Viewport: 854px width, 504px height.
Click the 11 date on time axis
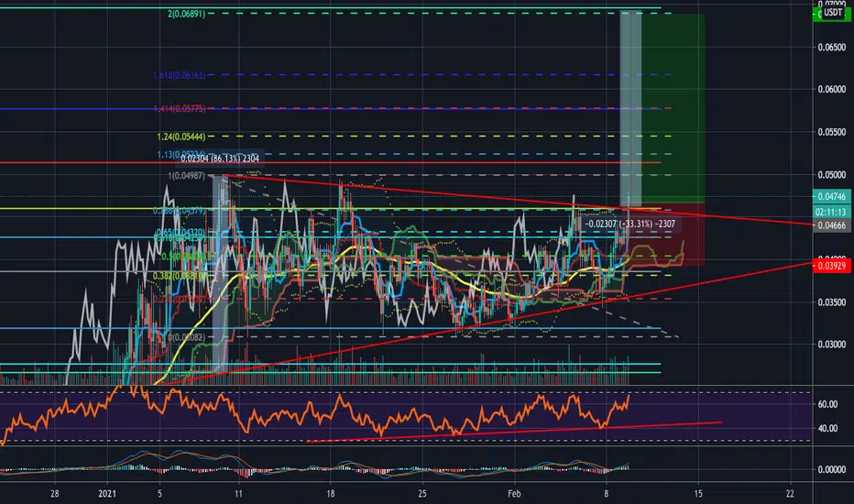coord(238,494)
